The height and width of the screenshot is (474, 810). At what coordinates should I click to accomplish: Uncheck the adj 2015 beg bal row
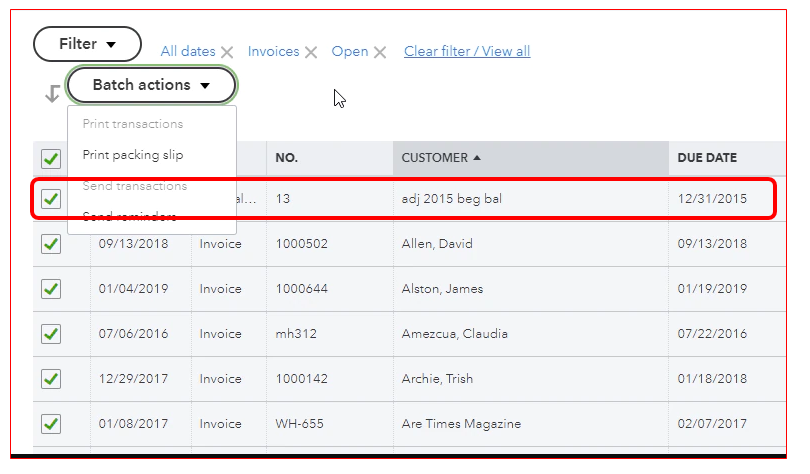click(51, 199)
